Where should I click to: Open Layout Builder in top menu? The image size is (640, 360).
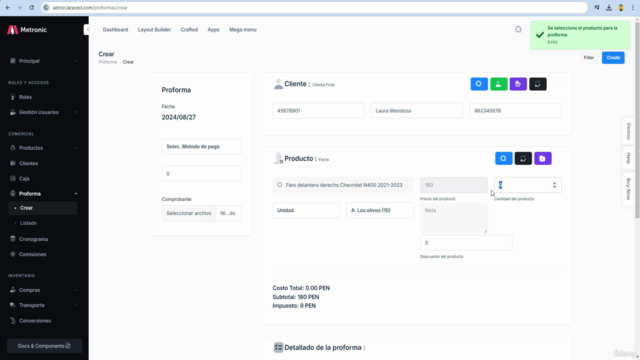click(154, 29)
